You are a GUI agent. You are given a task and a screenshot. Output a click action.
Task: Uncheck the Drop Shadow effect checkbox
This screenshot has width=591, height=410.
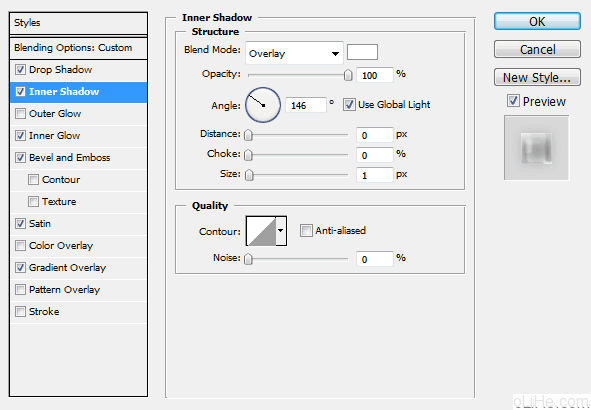20,70
